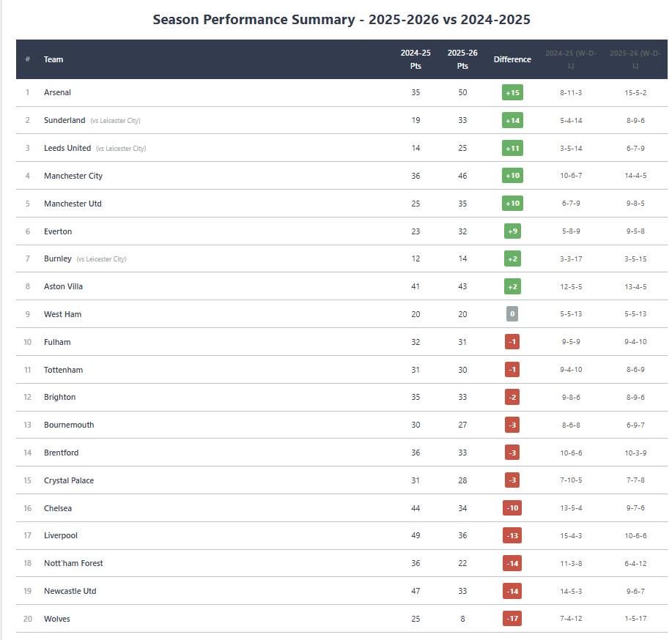Sort by 2025-26 Pts column header

[462, 59]
